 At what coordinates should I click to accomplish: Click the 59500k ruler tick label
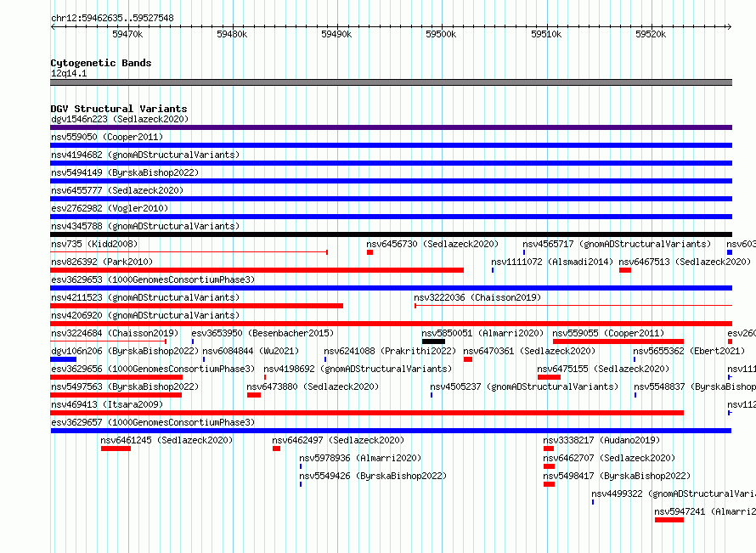coord(441,34)
